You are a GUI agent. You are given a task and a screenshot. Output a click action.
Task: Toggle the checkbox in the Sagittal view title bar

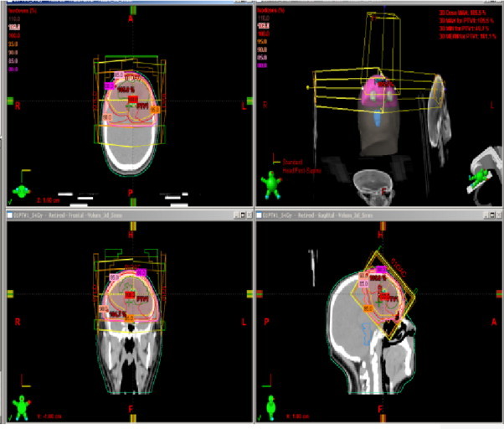pyautogui.click(x=260, y=216)
